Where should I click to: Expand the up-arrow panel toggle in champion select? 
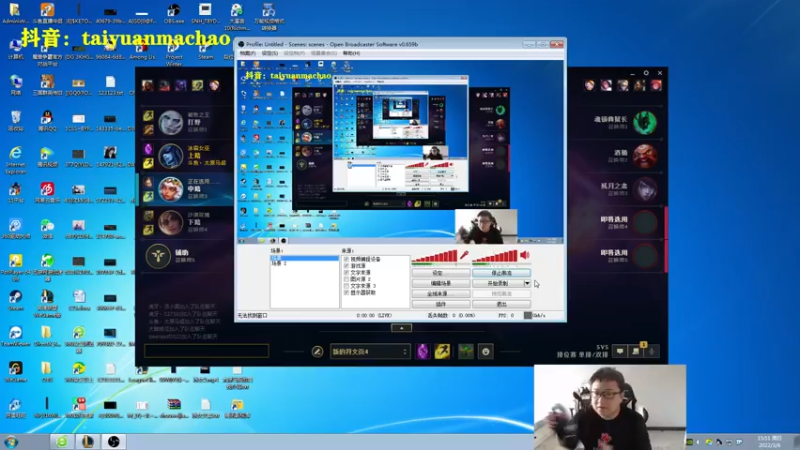(402, 328)
